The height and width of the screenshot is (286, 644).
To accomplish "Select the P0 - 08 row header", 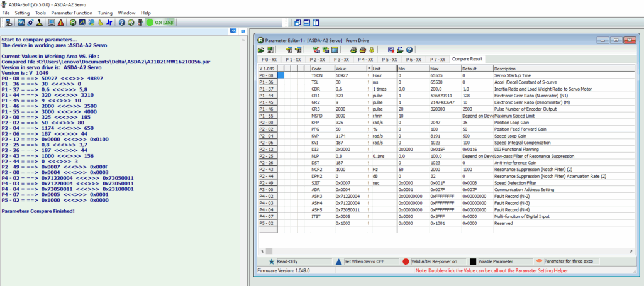I will coord(267,75).
